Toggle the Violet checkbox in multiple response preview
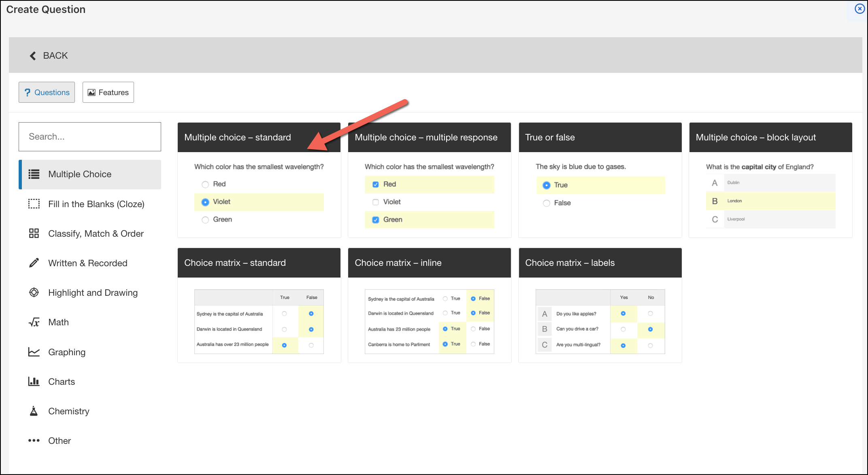Viewport: 868px width, 475px height. click(376, 202)
